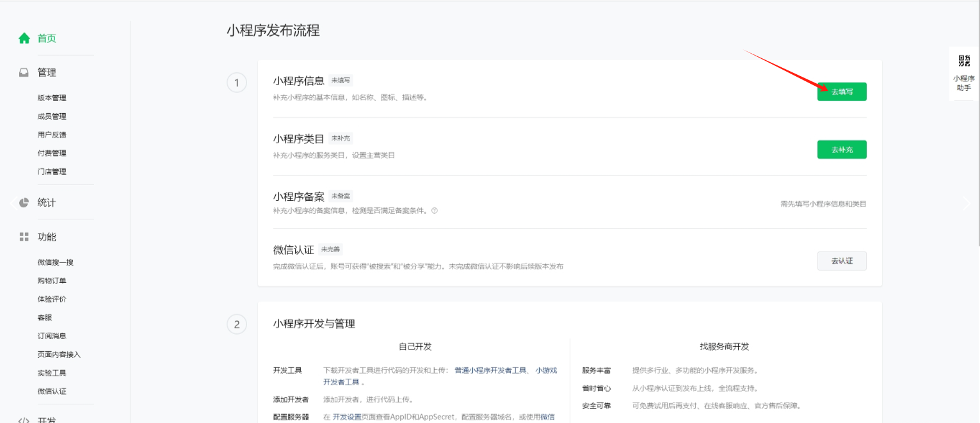Select 订阅消息 in the sidebar
Image resolution: width=980 pixels, height=423 pixels.
52,336
